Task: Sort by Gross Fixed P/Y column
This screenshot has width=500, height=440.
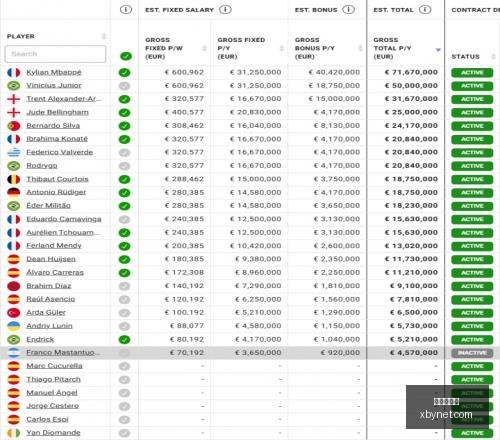Action: (x=282, y=48)
